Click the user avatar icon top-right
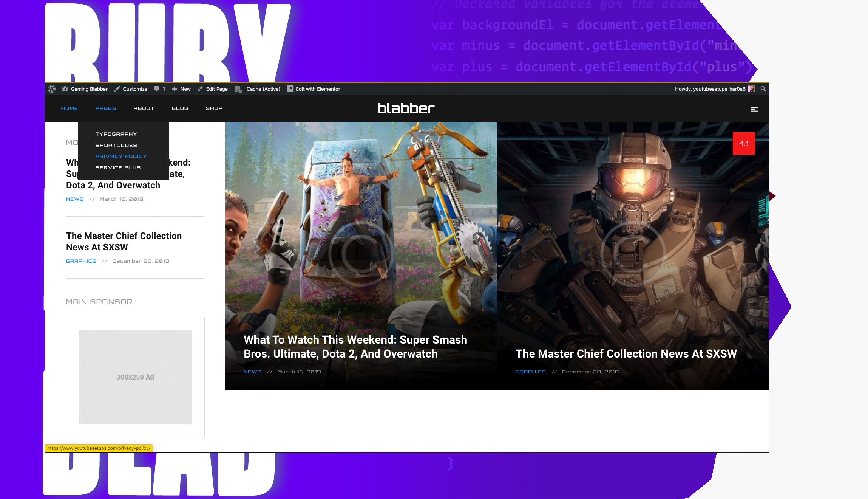This screenshot has height=499, width=868. pos(752,88)
